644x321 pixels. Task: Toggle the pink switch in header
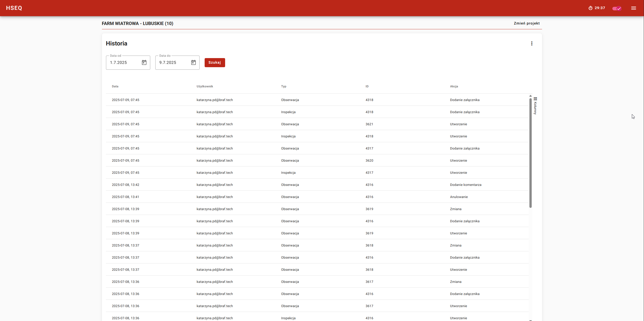click(x=617, y=8)
